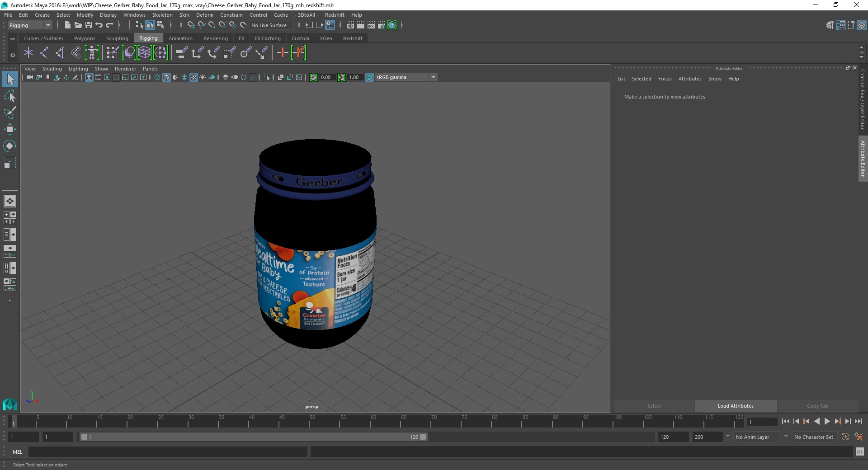
Task: Toggle the viewport grid display button
Action: point(89,77)
